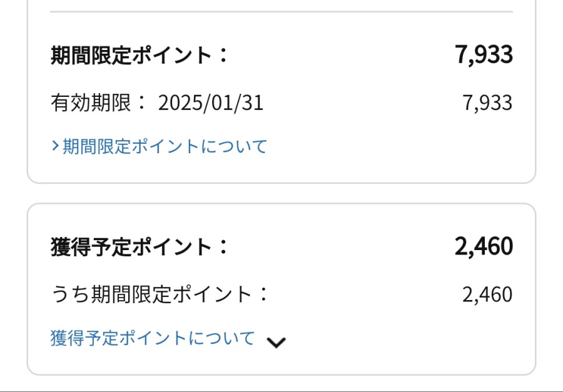Screen dimensions: 563x392
Task: Click the colon after 期間限定ポイント heading
Action: [x=223, y=56]
